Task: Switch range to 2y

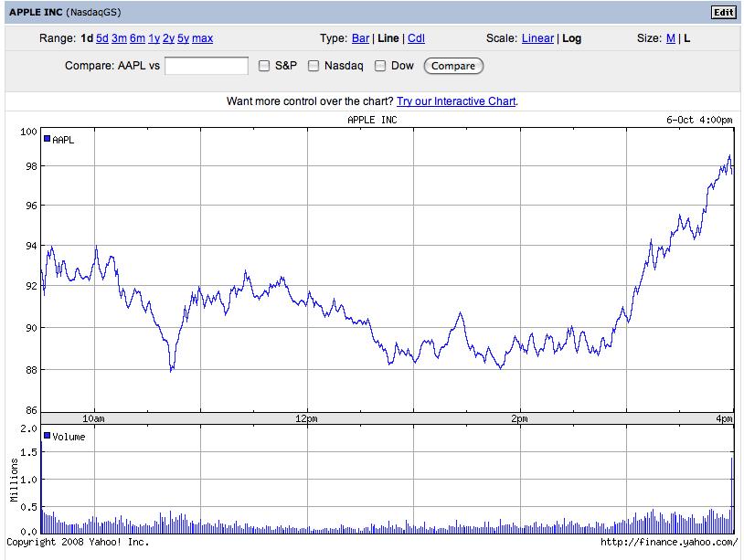Action: (168, 38)
